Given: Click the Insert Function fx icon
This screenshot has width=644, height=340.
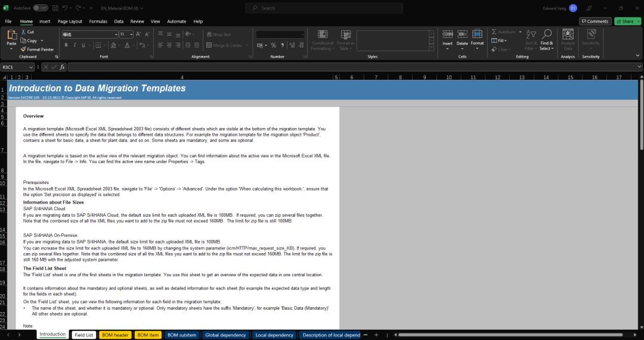Looking at the screenshot, I should coord(62,67).
